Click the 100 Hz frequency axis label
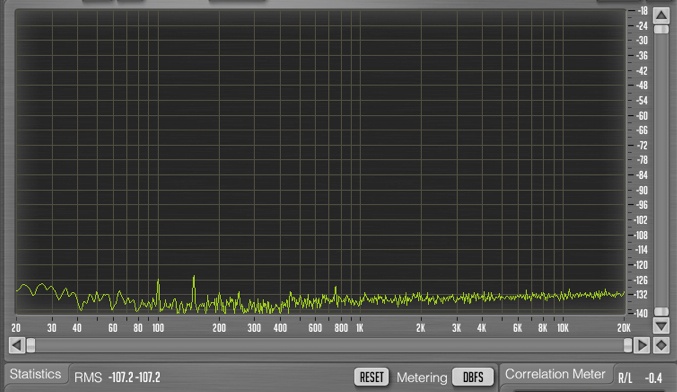 click(x=158, y=328)
